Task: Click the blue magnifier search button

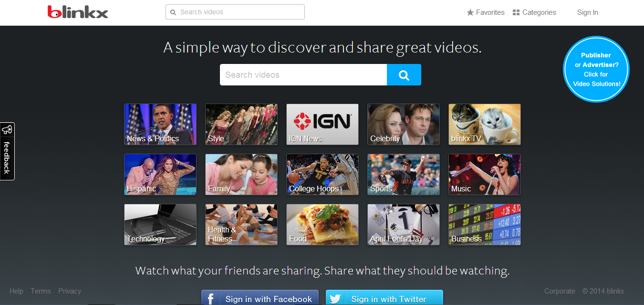Action: 404,75
